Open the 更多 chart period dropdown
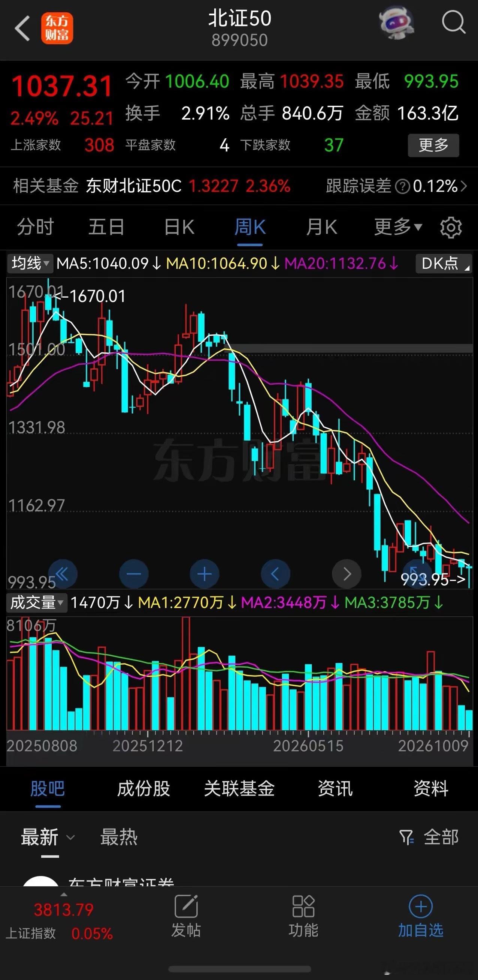The height and width of the screenshot is (980, 478). coord(398,227)
